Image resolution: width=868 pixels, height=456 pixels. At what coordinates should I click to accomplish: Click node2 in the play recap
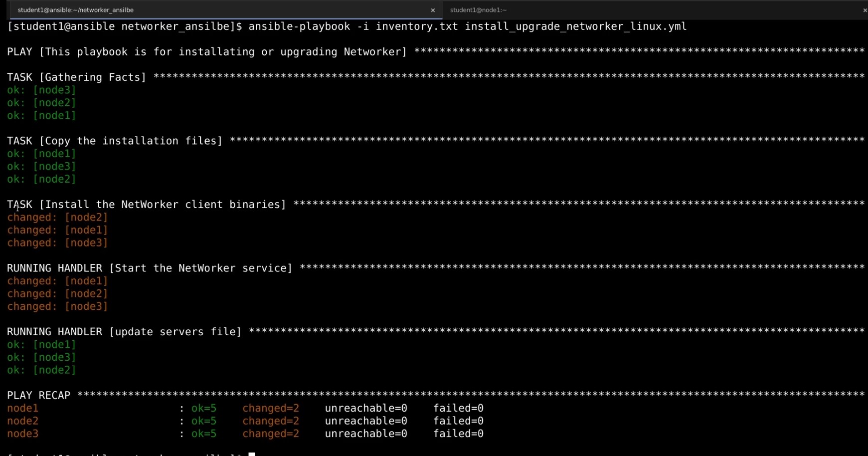pyautogui.click(x=22, y=421)
